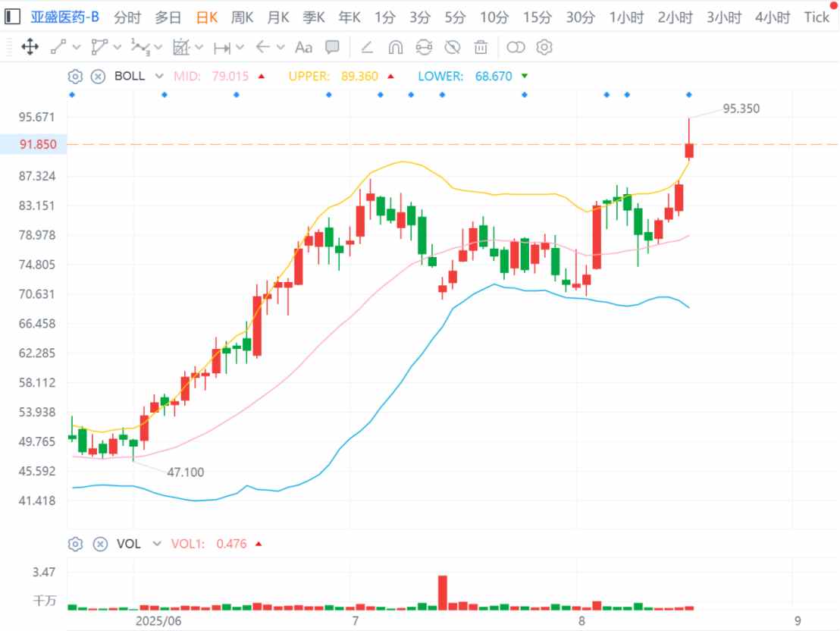Image resolution: width=840 pixels, height=631 pixels.
Task: Select the eraser tool icon
Action: [x=367, y=48]
